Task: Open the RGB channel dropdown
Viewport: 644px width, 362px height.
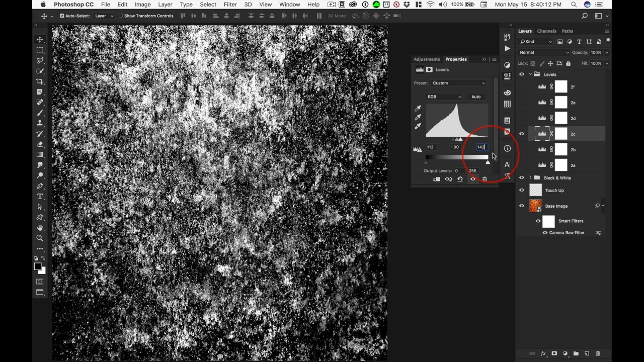Action: tap(444, 97)
